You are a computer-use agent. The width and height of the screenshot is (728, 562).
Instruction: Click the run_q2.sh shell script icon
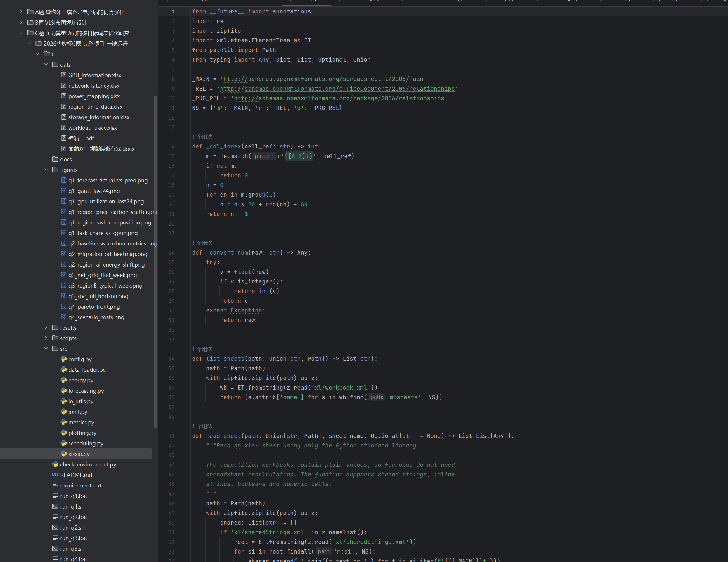[x=55, y=527]
